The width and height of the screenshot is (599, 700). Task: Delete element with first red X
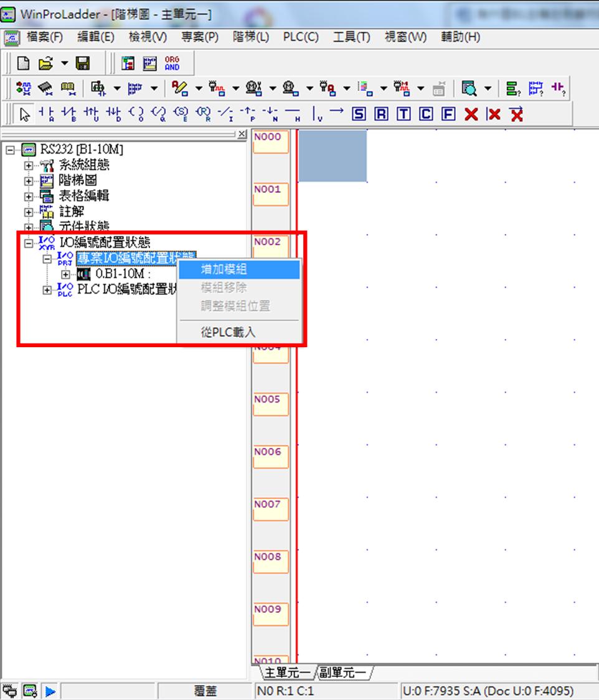click(x=471, y=114)
